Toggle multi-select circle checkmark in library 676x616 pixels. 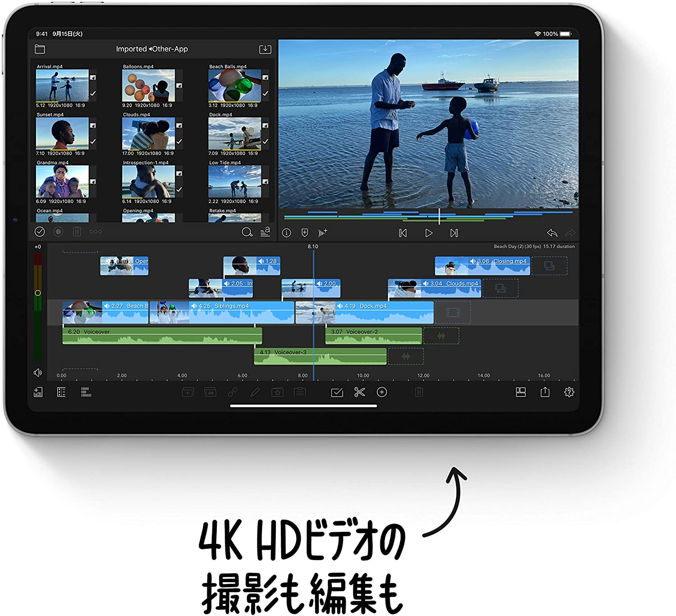[40, 232]
